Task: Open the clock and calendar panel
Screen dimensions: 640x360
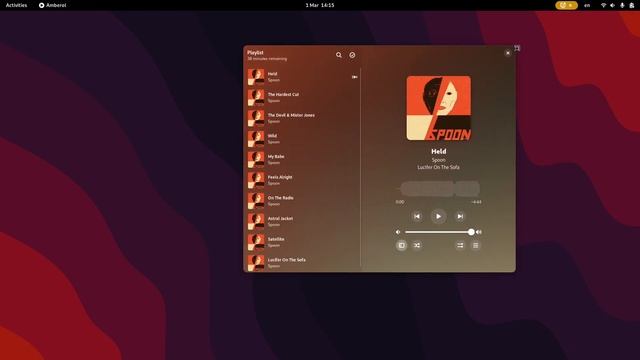Action: (320, 5)
